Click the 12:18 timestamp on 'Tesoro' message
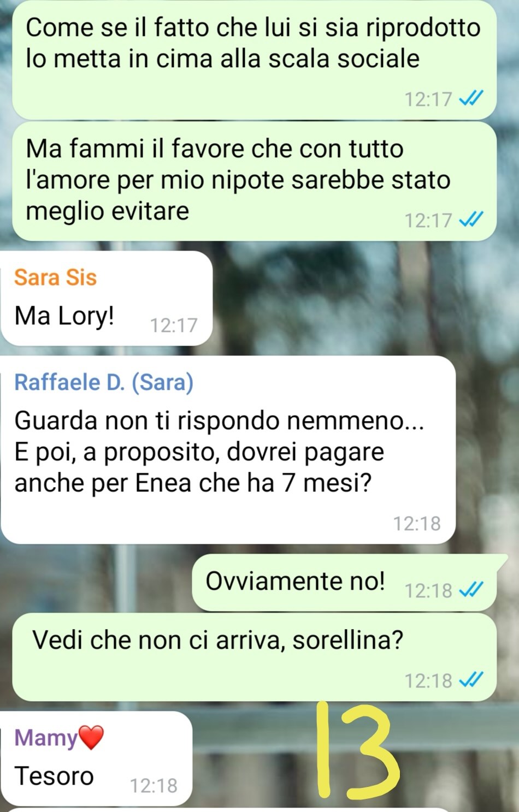This screenshot has width=519, height=812. point(154,786)
